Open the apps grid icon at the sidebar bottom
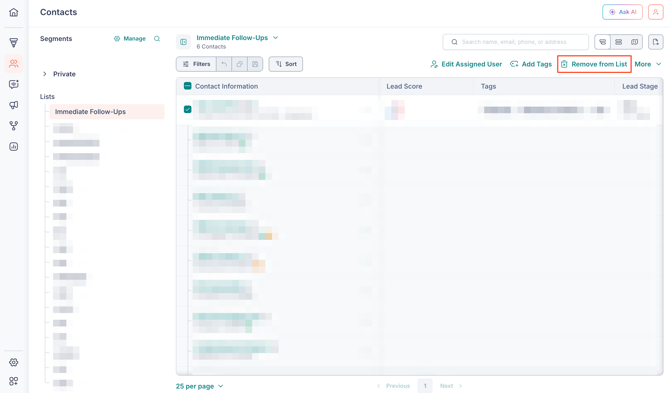670x393 pixels. point(14,381)
